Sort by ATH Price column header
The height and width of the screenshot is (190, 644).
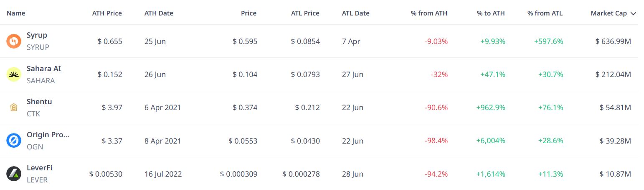pyautogui.click(x=107, y=13)
